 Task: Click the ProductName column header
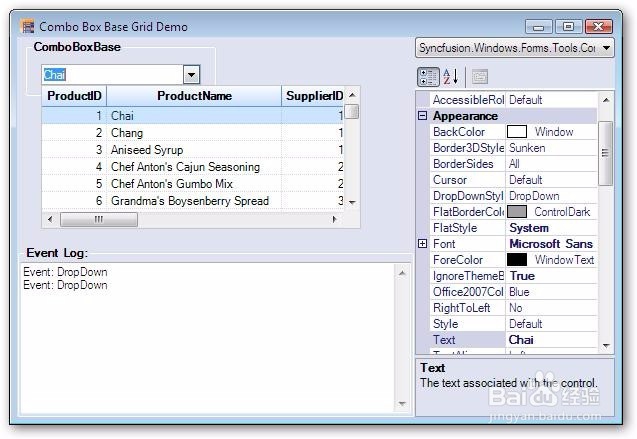click(x=194, y=96)
